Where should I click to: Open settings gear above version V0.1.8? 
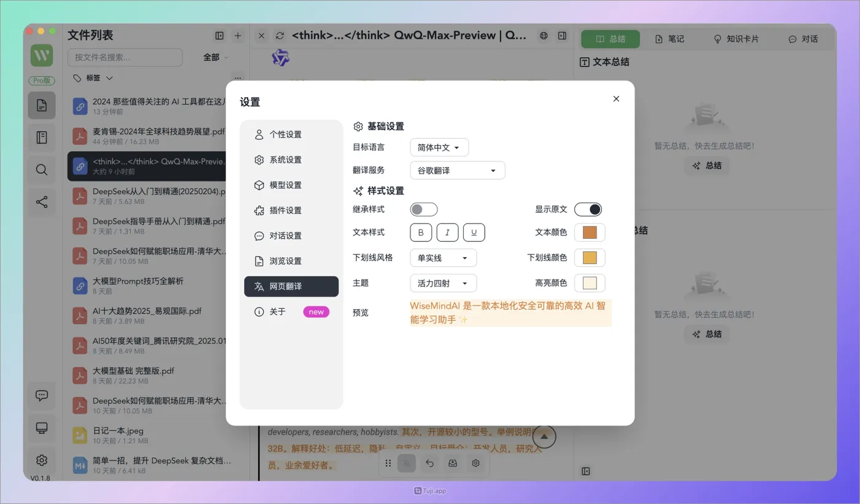click(x=42, y=460)
